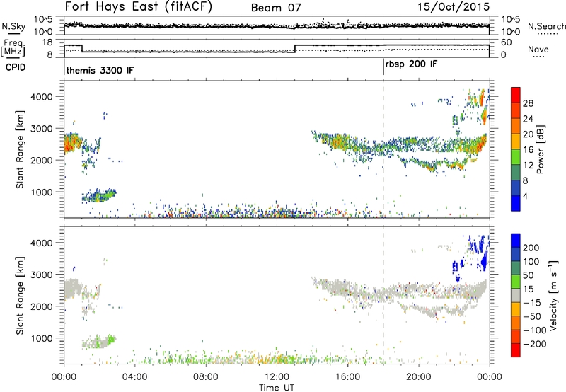
Task: Select the '18' tick on the frequency axis
Action: click(x=47, y=42)
